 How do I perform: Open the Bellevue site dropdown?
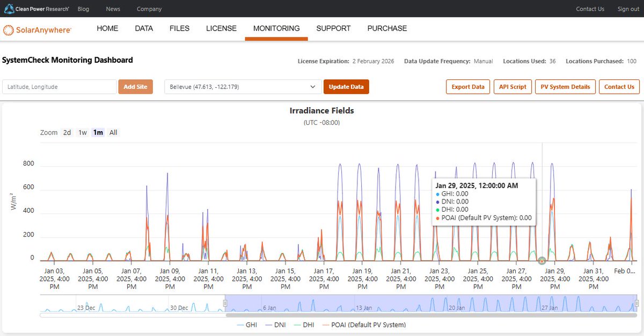pyautogui.click(x=243, y=87)
